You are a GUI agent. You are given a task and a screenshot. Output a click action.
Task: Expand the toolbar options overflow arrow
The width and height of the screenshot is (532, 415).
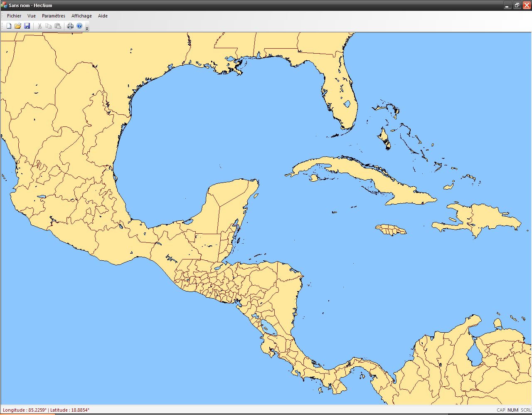tap(87, 28)
